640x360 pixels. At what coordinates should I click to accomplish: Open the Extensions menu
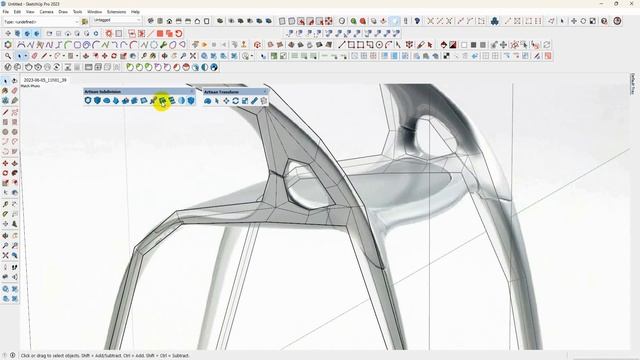(x=116, y=12)
